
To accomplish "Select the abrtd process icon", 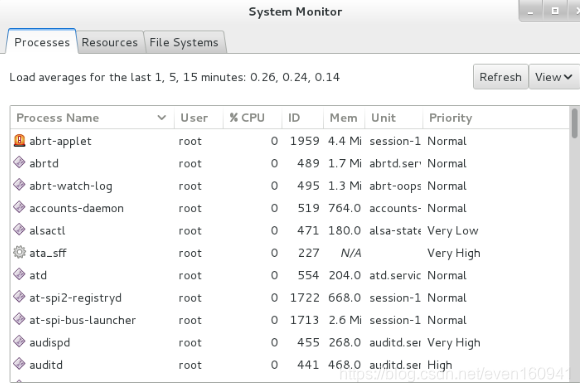I will pyautogui.click(x=19, y=163).
